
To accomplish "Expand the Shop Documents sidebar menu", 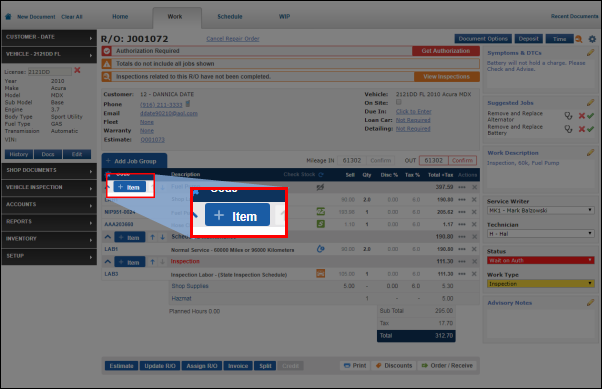I will point(49,170).
